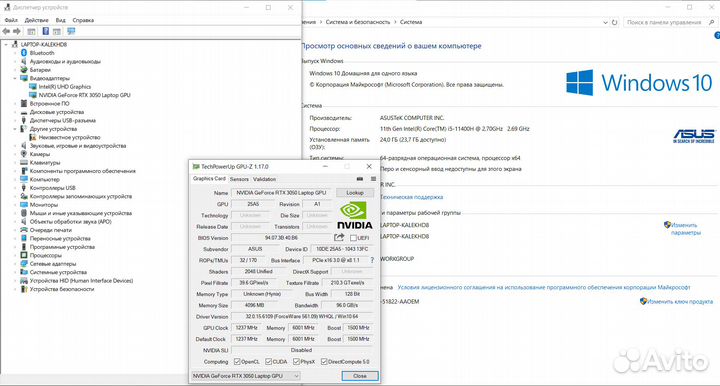
Task: Click the NVIDIA logo in GPU-Z
Action: 354,215
